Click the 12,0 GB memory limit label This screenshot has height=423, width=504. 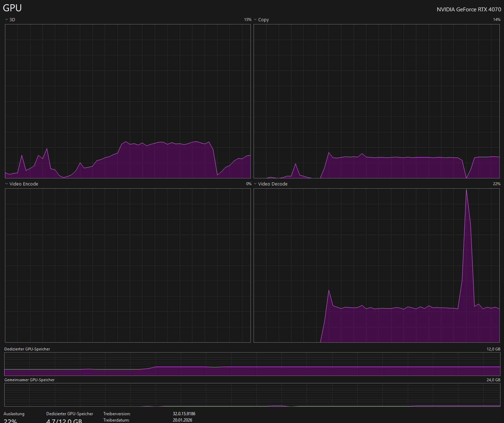click(493, 349)
